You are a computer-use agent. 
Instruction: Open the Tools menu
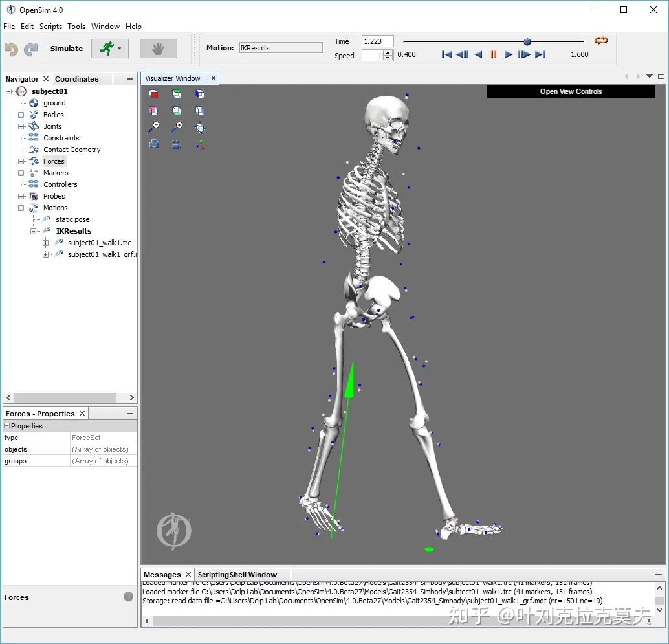coord(76,27)
